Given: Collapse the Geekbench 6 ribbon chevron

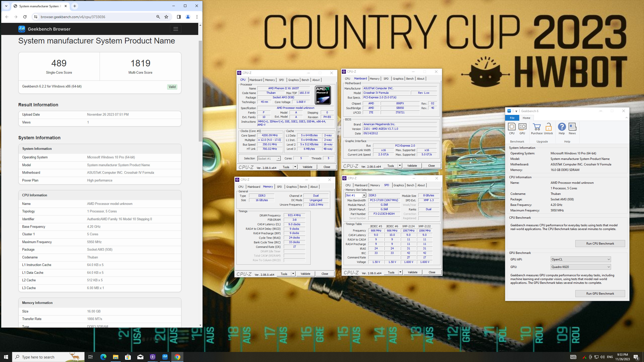Looking at the screenshot, I should [x=627, y=118].
